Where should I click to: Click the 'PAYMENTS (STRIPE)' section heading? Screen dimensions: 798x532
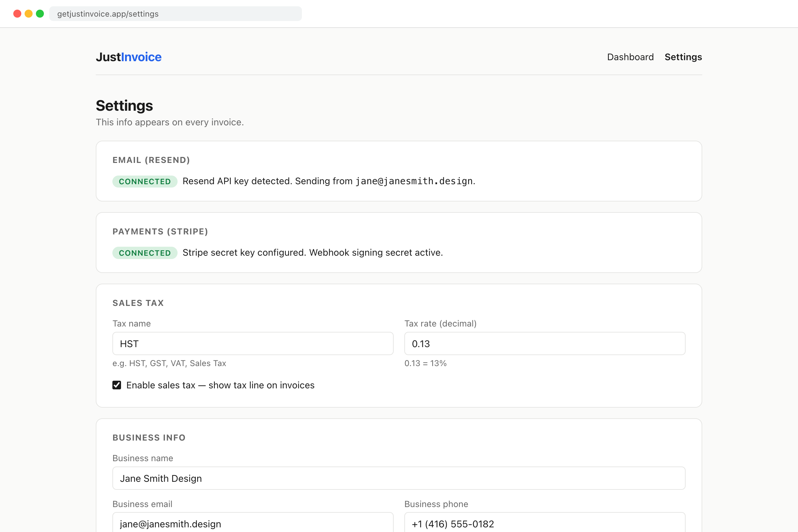pos(160,232)
